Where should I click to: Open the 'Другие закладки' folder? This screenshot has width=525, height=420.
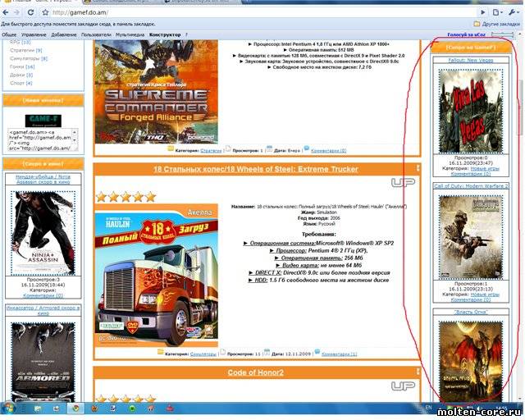[x=497, y=24]
